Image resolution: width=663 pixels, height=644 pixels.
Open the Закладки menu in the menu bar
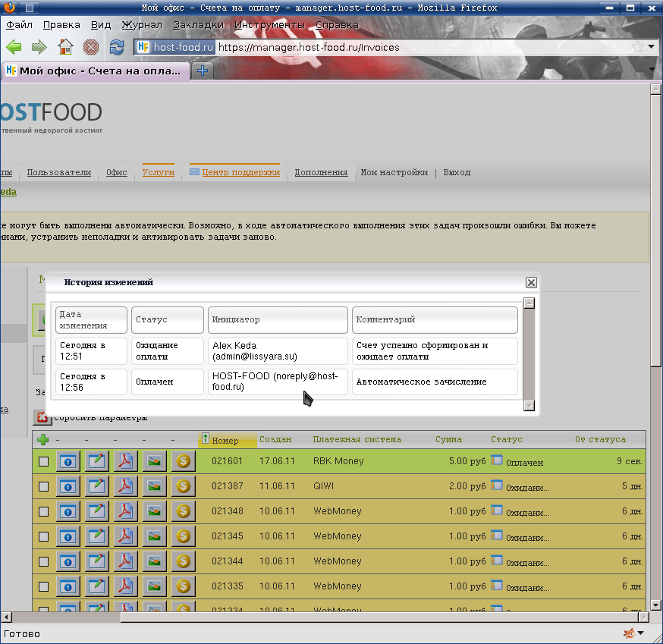pyautogui.click(x=198, y=24)
